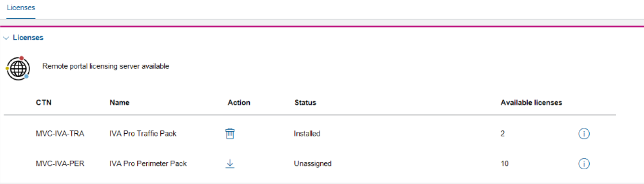Select the MVC-IVA-PER CTN cell
The image size is (644, 184).
tap(60, 163)
